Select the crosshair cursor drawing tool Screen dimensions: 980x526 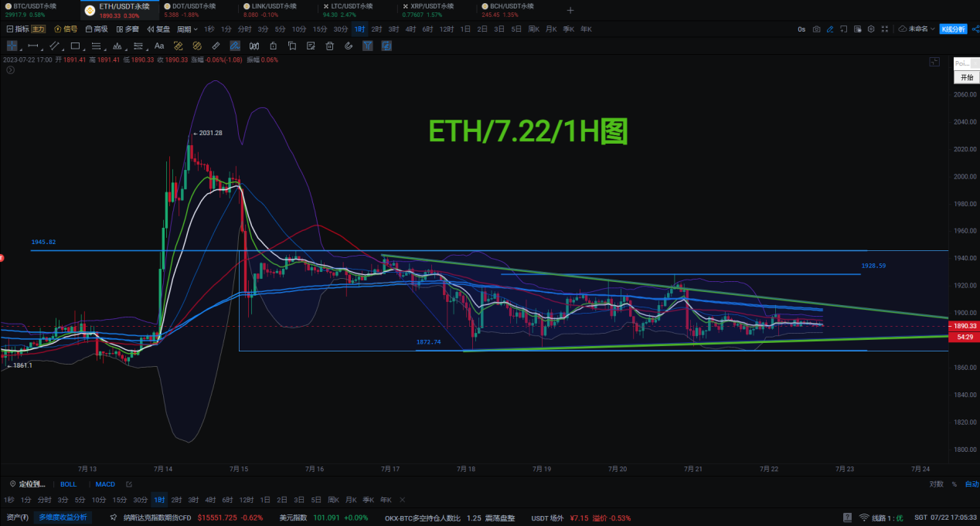coord(12,46)
